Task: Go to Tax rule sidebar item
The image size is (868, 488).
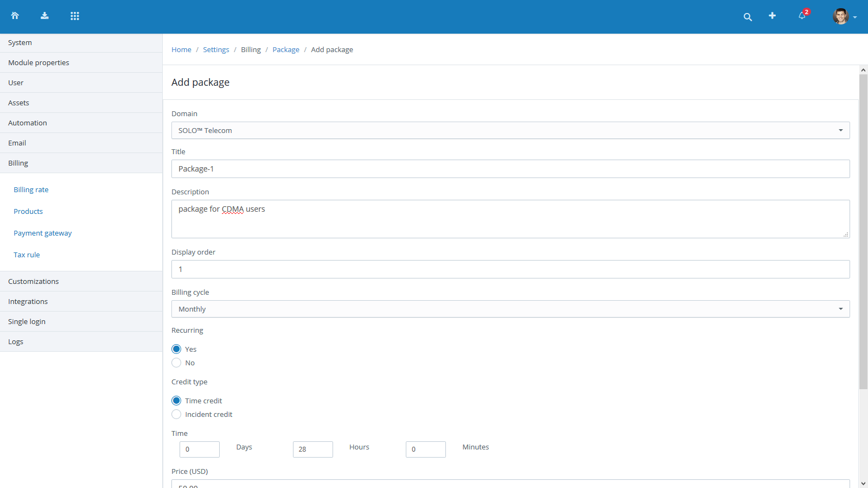Action: 27,255
